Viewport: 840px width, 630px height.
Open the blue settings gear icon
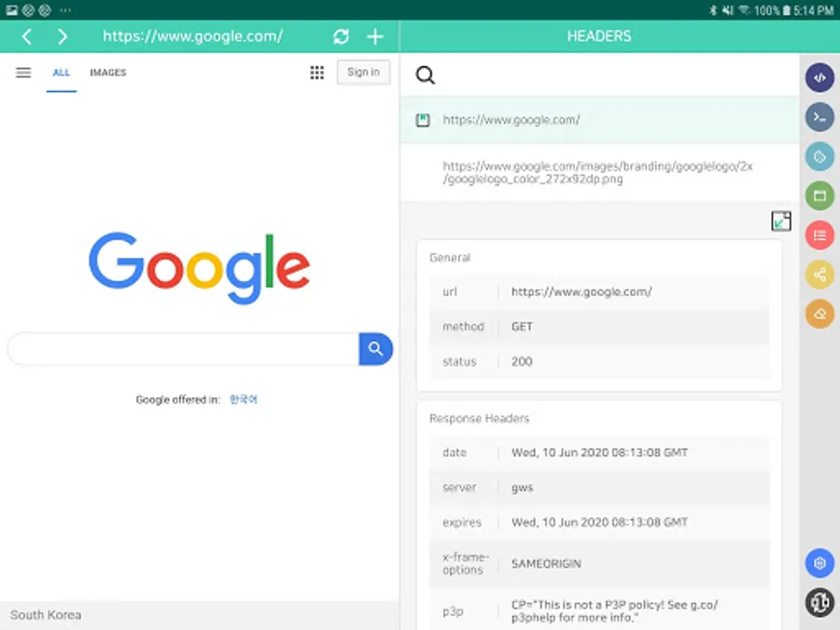(819, 563)
